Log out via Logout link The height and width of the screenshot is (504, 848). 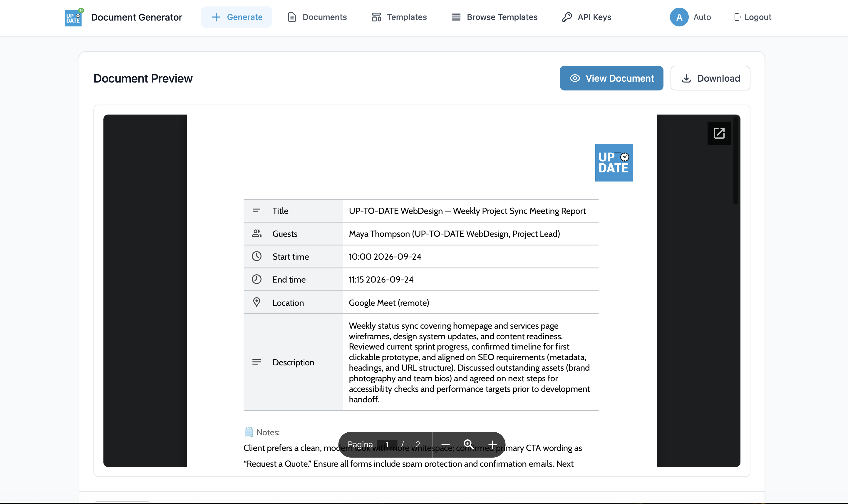[753, 17]
